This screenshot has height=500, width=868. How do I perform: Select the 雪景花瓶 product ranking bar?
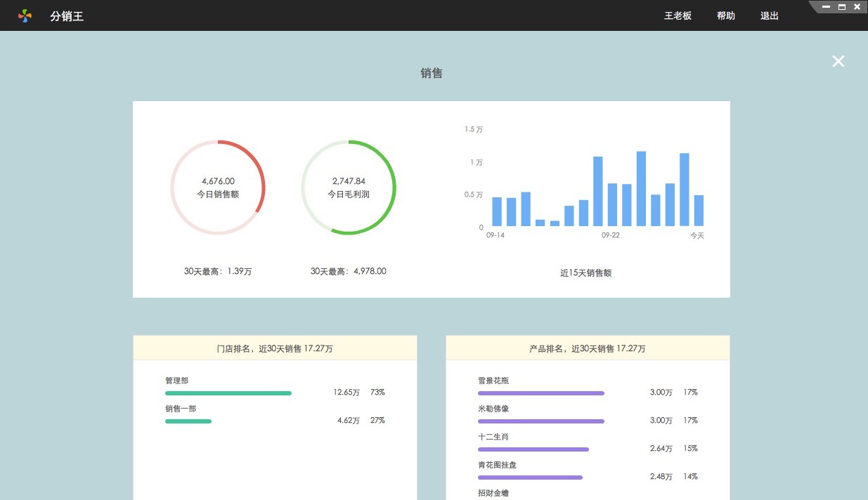[x=540, y=393]
